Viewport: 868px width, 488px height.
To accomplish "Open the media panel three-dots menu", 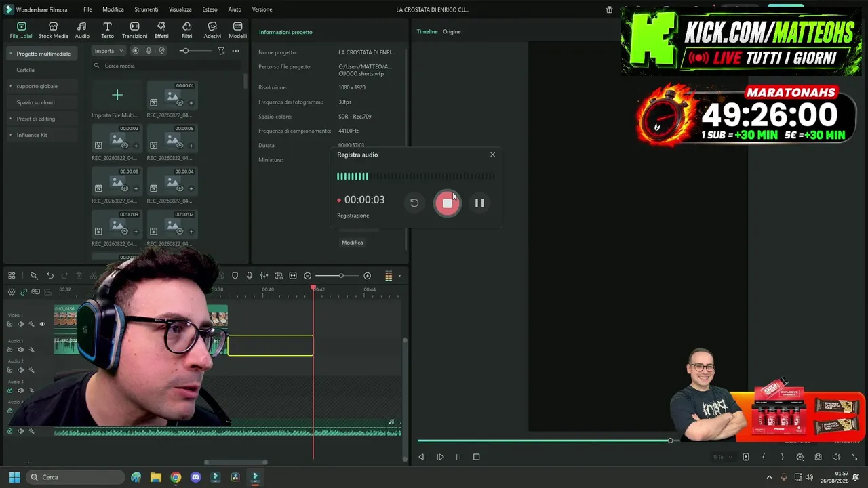I will [x=235, y=51].
